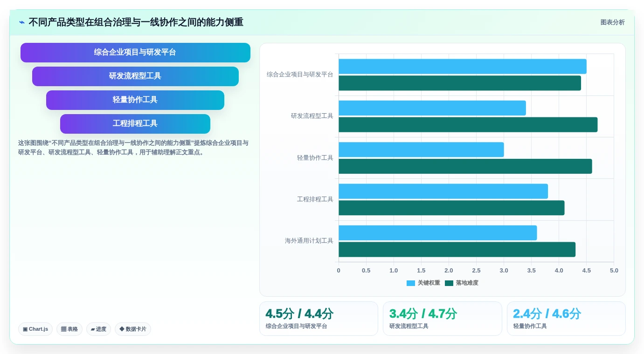Click the description paragraph under the funnel

coord(133,148)
